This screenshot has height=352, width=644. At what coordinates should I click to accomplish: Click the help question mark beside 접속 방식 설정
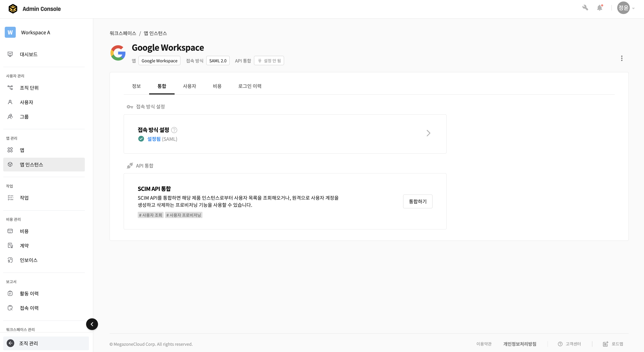[174, 130]
